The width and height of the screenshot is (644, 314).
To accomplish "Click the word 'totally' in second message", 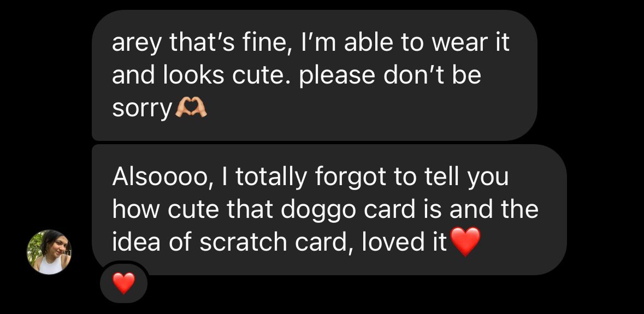I will (x=271, y=177).
